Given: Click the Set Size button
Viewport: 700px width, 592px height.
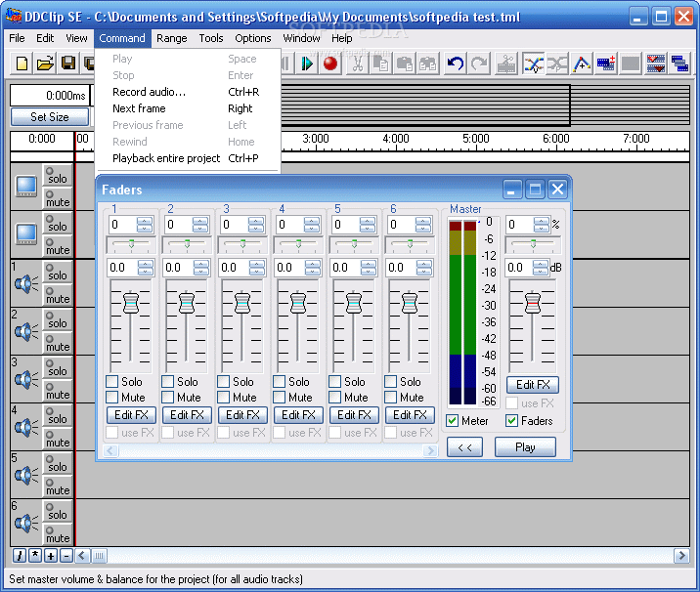Looking at the screenshot, I should [50, 117].
